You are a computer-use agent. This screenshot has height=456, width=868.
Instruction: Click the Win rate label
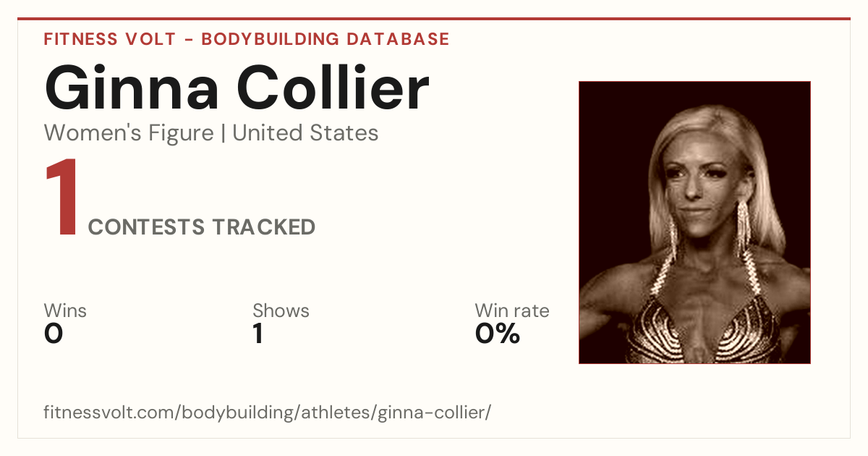[x=512, y=311]
